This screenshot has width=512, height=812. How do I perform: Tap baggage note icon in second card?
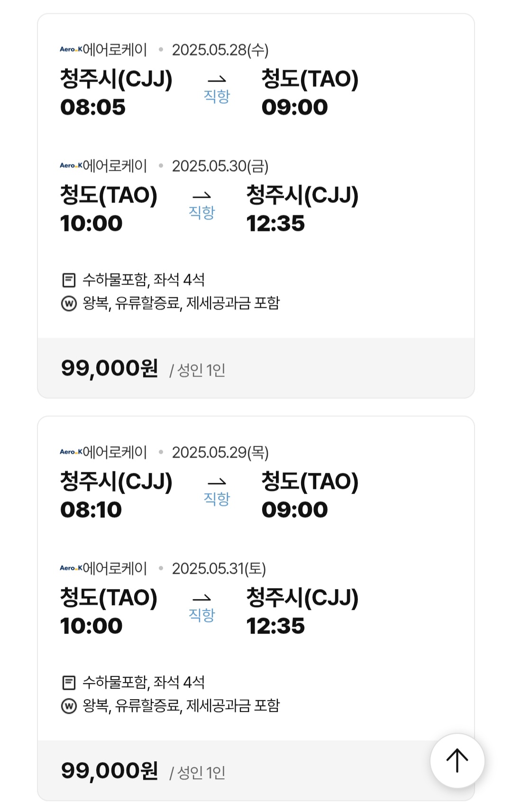tap(69, 683)
